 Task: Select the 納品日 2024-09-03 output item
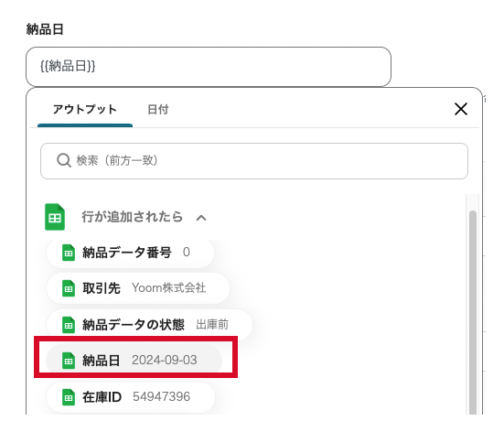point(134,361)
